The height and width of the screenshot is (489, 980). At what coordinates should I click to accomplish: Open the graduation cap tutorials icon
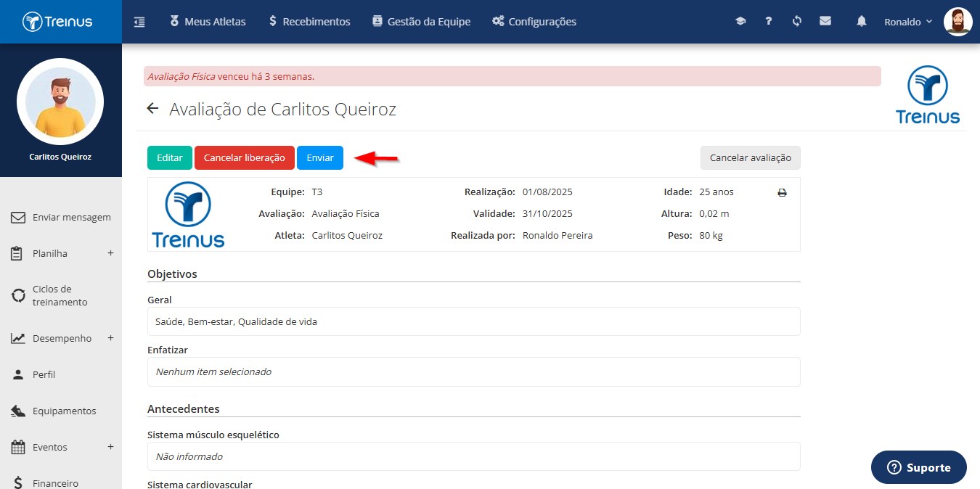click(x=740, y=21)
